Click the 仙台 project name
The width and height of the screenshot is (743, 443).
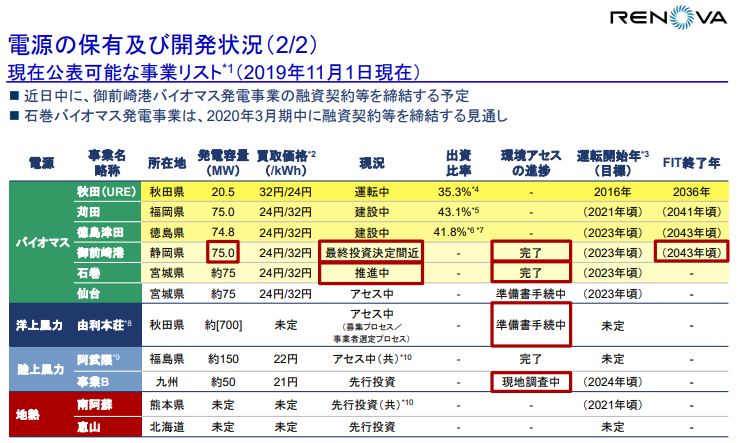89,293
